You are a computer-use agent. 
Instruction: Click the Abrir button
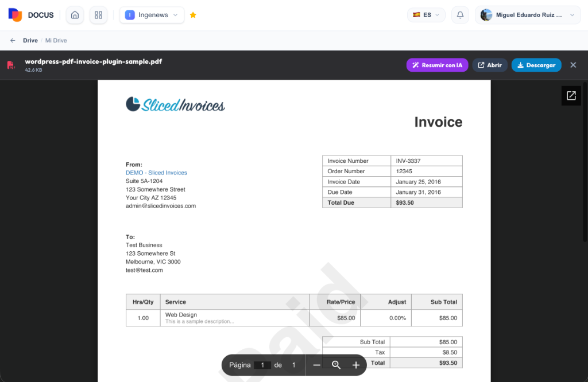pos(490,65)
